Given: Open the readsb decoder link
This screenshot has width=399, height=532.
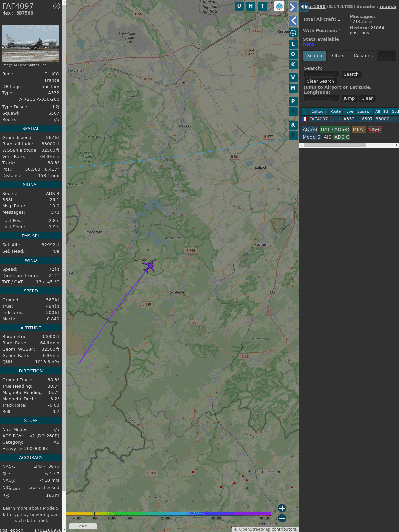Looking at the screenshot, I should coord(388,6).
